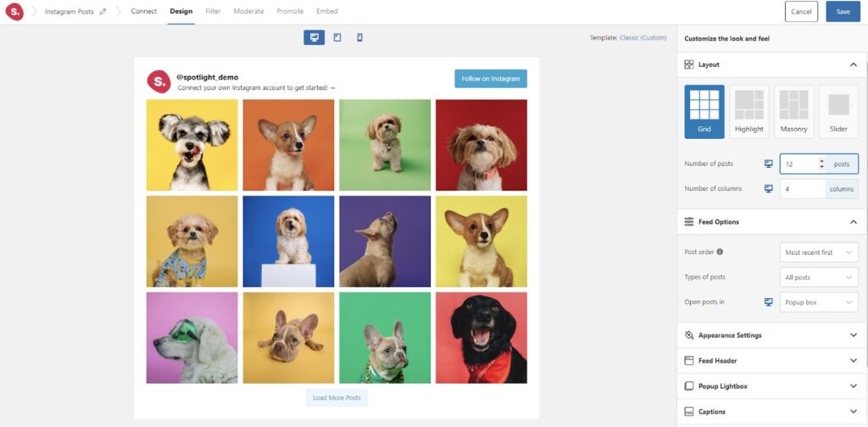This screenshot has width=868, height=427.
Task: Click the Feed Options sliders icon
Action: click(x=688, y=222)
